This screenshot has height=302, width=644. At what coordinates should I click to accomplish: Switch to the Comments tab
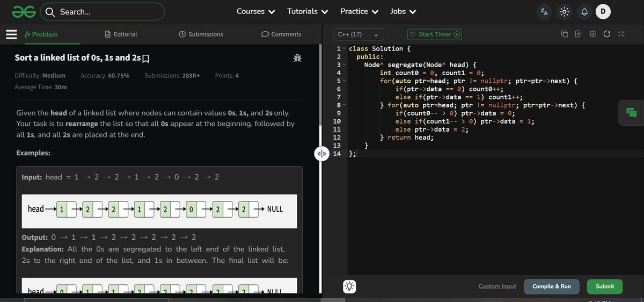coord(281,34)
